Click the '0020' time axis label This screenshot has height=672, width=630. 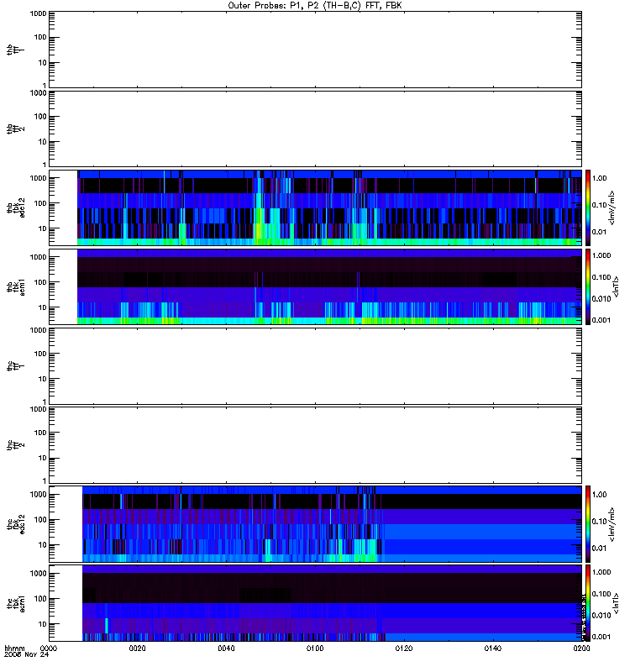tap(137, 648)
